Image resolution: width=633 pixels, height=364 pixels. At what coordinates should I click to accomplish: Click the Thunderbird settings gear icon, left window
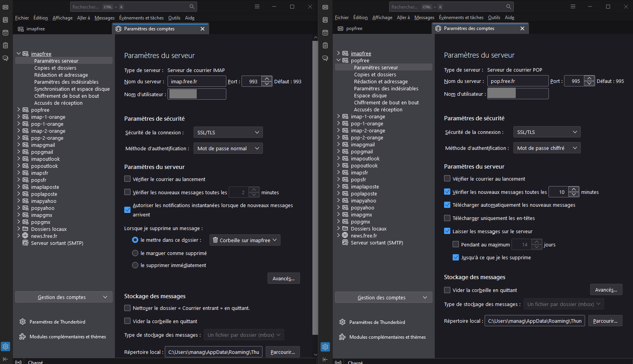point(23,322)
